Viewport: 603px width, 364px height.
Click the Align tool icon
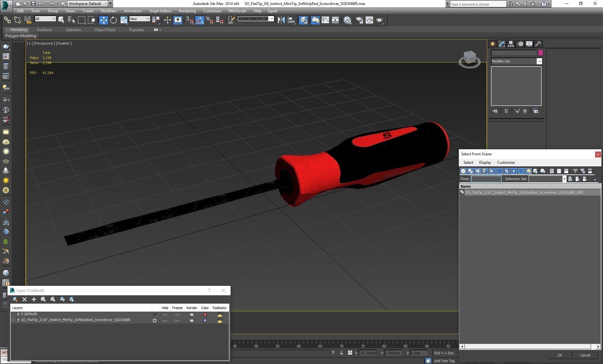click(x=291, y=20)
